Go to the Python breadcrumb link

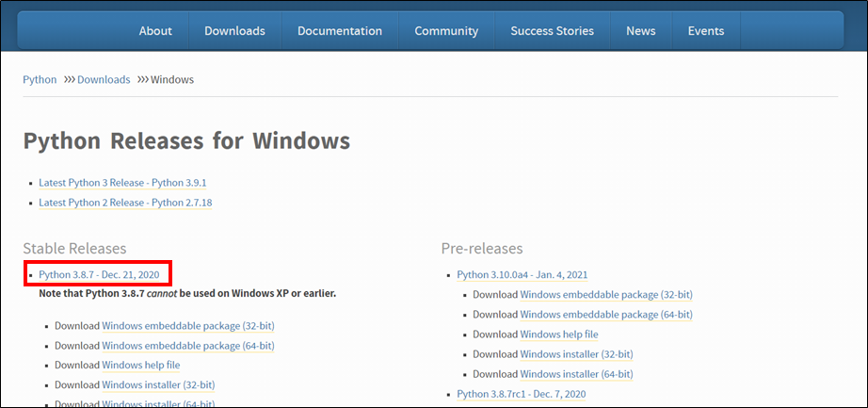pos(40,80)
